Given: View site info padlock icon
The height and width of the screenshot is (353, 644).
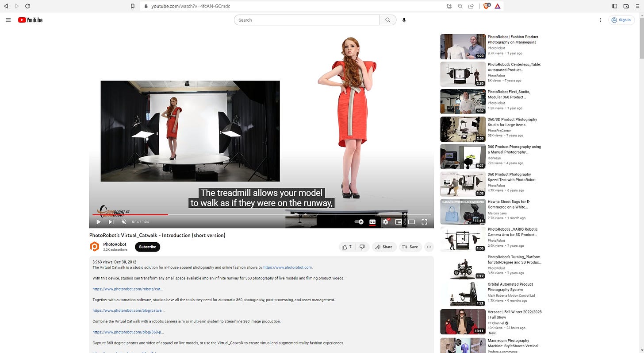Looking at the screenshot, I should pyautogui.click(x=146, y=6).
